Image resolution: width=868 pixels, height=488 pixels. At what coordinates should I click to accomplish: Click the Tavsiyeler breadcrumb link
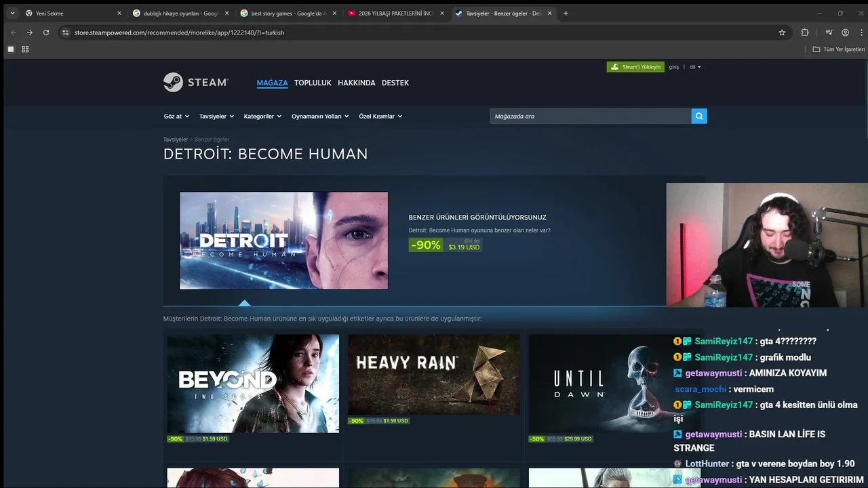176,140
